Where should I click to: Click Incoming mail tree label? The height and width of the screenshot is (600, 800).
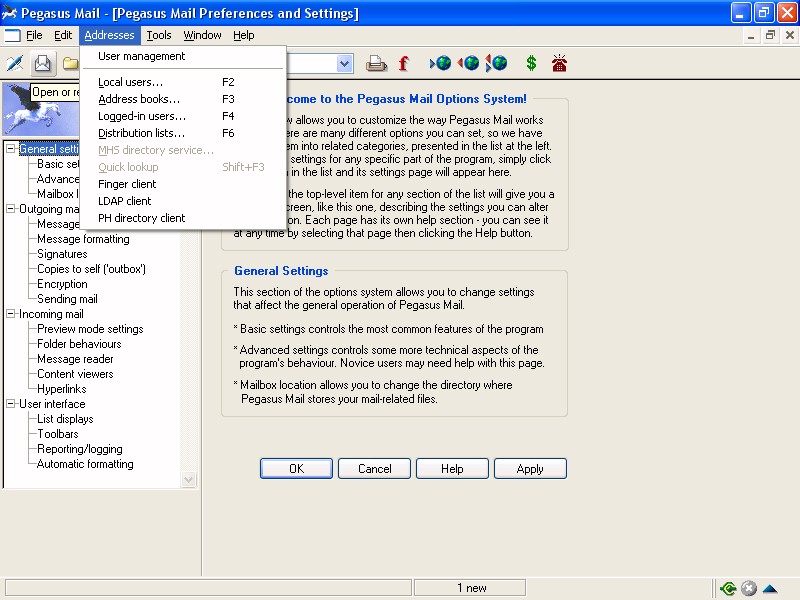pyautogui.click(x=51, y=314)
